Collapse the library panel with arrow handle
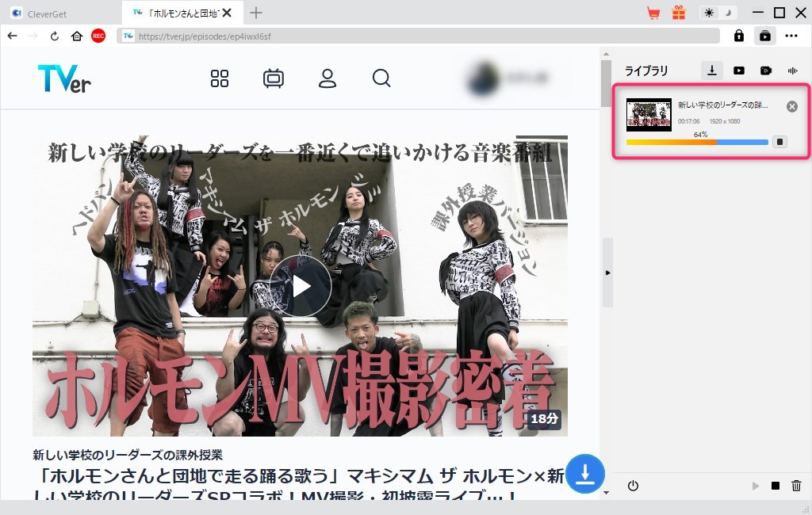The image size is (812, 515). pyautogui.click(x=607, y=273)
